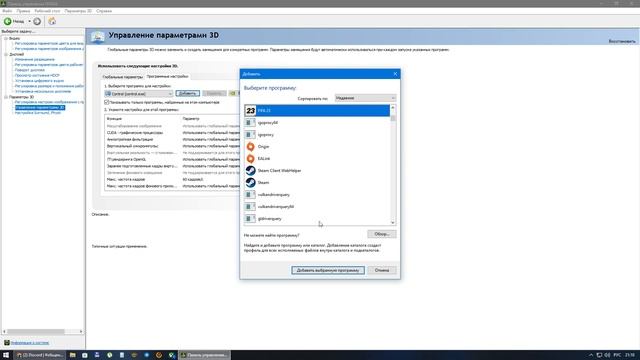Select the Вертикальный синхроимпульс row
Screen dimensions: 640x360
172,146
